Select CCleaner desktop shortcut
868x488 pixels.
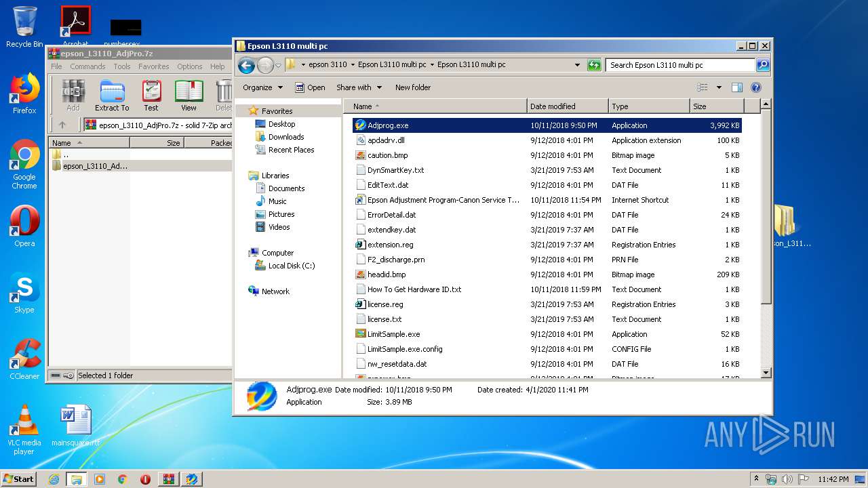click(x=24, y=359)
